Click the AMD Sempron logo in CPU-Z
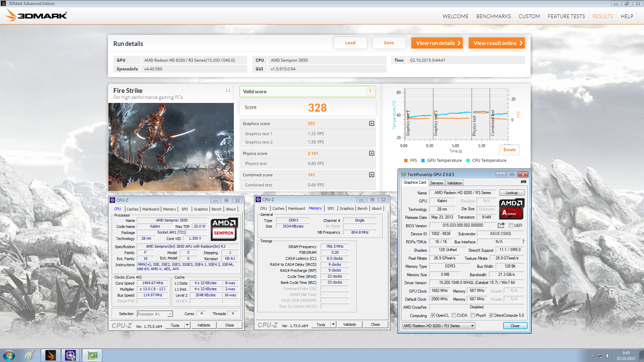 point(224,230)
